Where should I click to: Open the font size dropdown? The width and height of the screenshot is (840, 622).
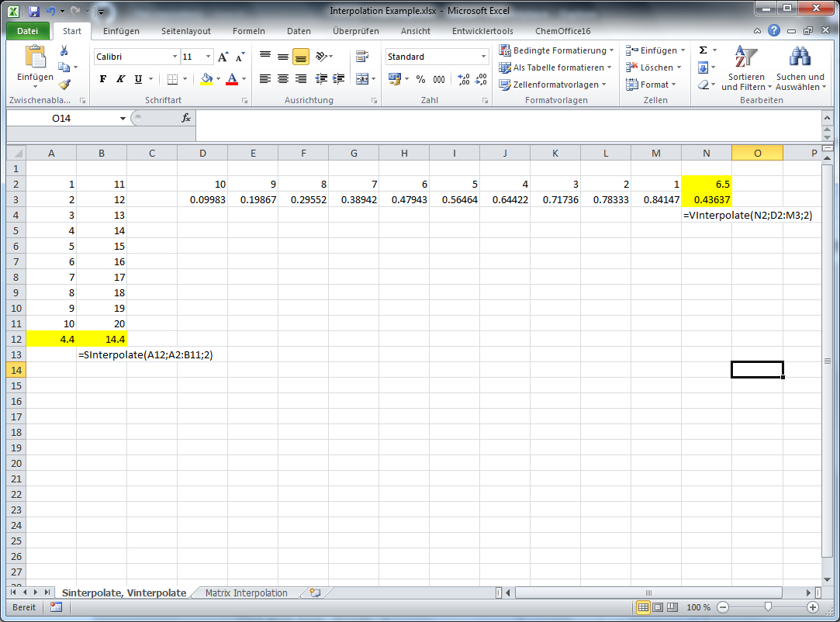206,56
